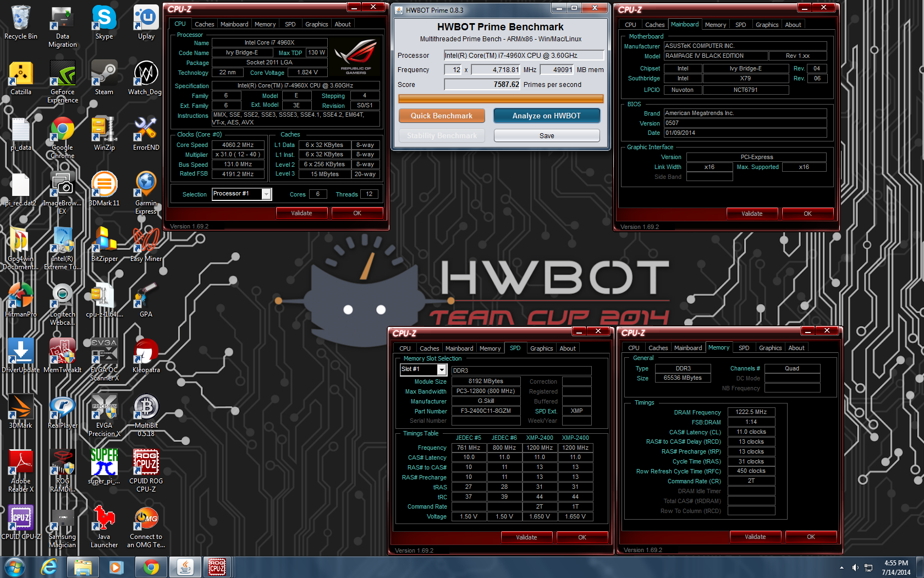This screenshot has width=924, height=578.
Task: Open Catzilla benchmark icon
Action: point(21,78)
